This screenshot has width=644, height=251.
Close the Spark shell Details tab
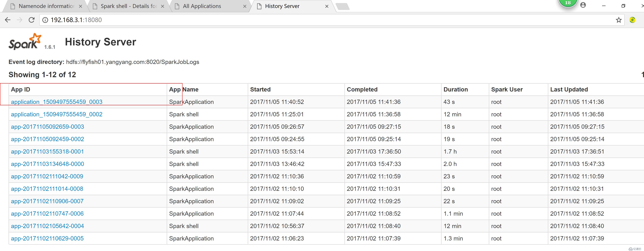coord(163,6)
